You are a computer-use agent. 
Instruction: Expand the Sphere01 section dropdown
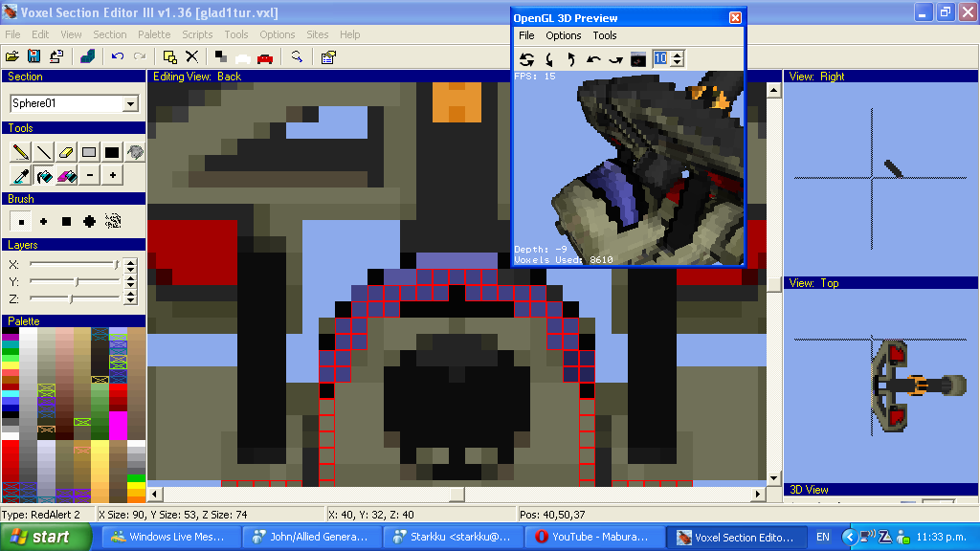(130, 103)
